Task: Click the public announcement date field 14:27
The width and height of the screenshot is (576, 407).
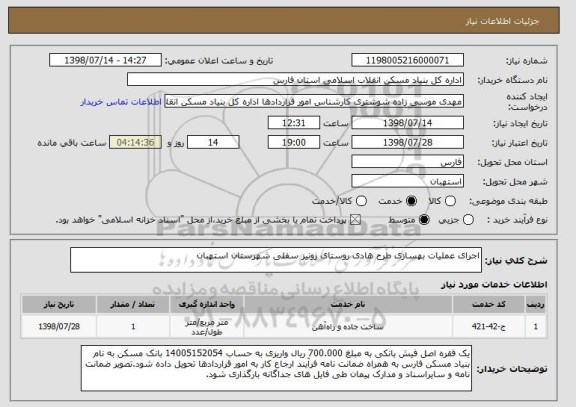Action: (x=105, y=60)
